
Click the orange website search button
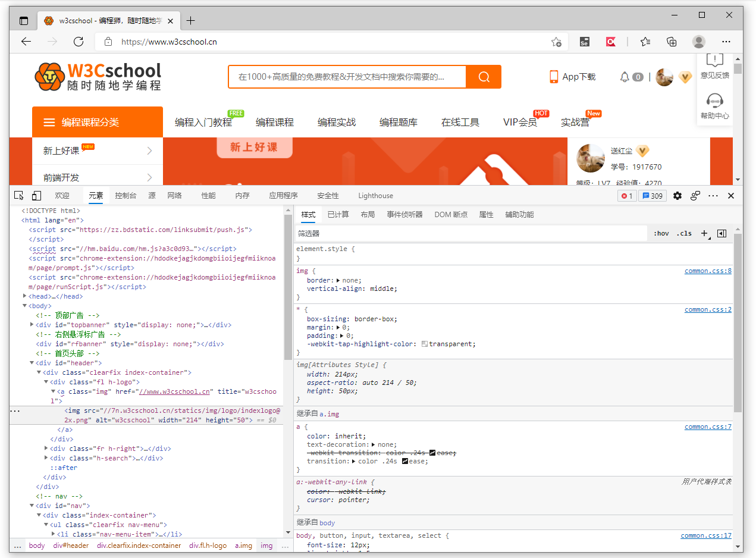[x=484, y=77]
